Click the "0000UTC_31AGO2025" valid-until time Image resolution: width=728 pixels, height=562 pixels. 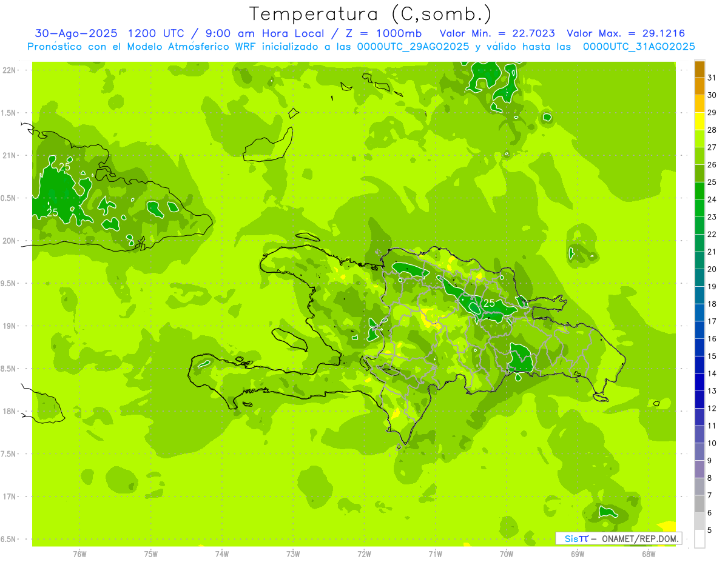click(639, 46)
